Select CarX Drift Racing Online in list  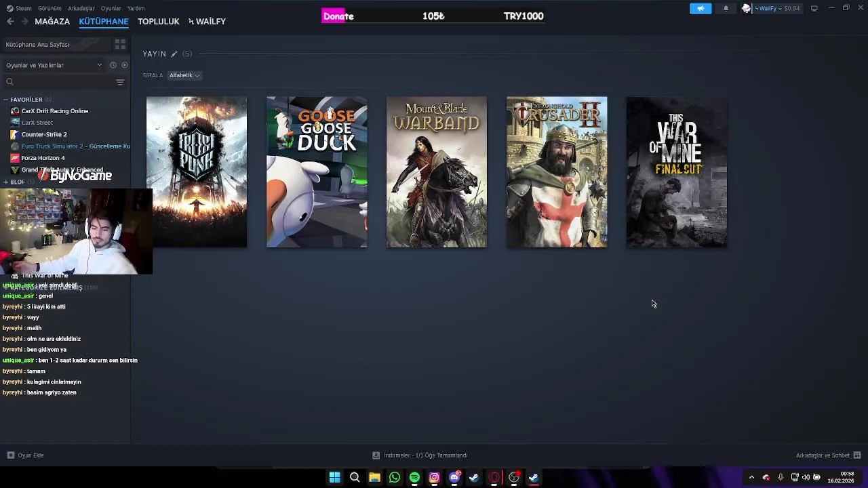(x=55, y=111)
